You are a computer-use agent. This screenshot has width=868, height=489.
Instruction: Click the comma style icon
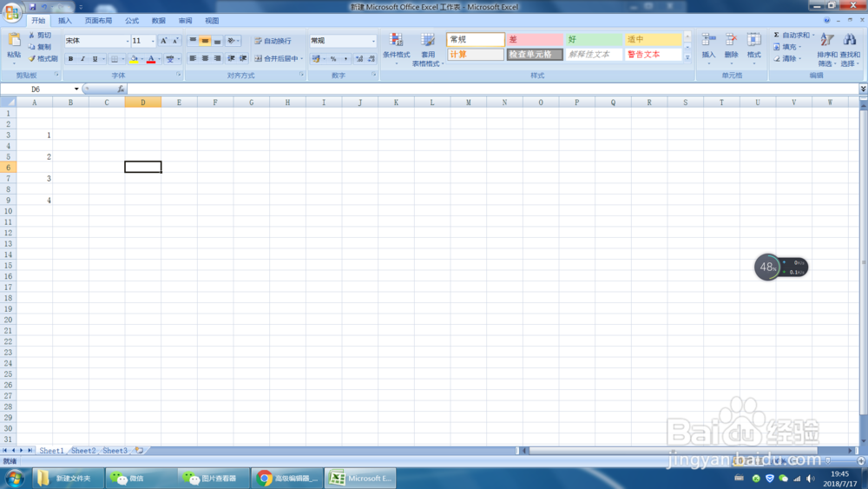[x=346, y=59]
